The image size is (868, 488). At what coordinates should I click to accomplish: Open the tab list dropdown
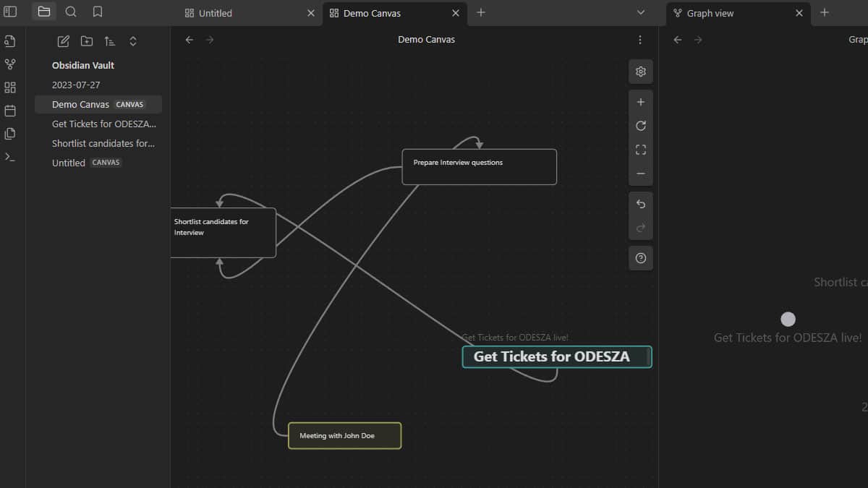639,12
